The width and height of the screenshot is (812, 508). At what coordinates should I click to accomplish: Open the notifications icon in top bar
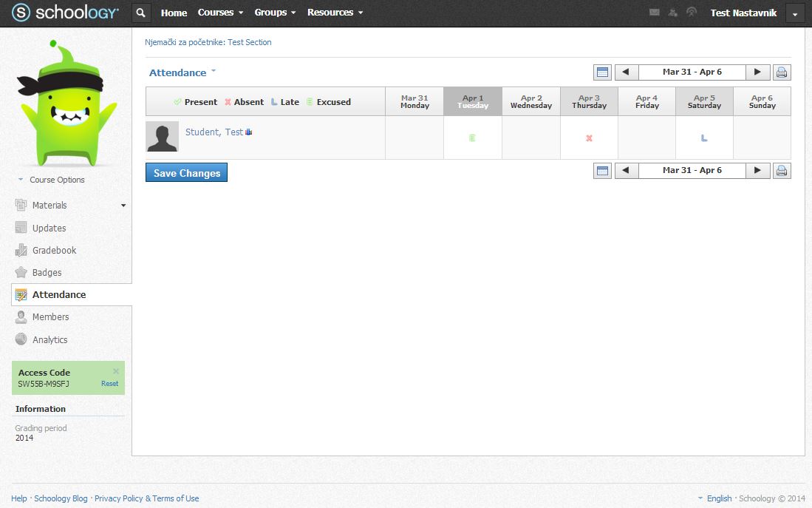click(692, 13)
